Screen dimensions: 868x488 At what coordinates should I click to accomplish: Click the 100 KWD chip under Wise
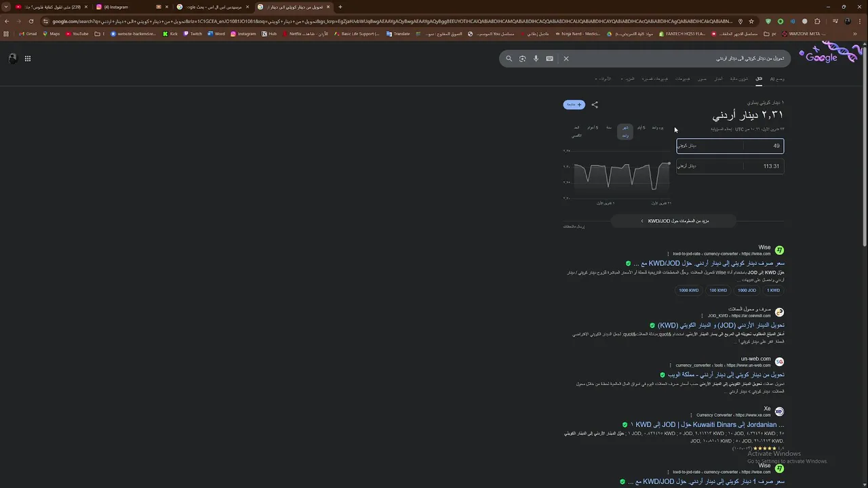(718, 290)
